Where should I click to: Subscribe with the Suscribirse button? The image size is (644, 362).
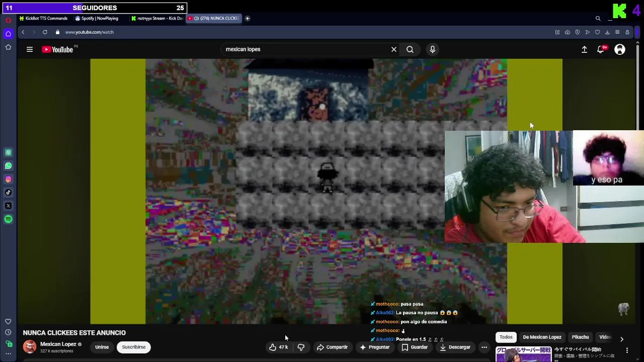(x=134, y=347)
